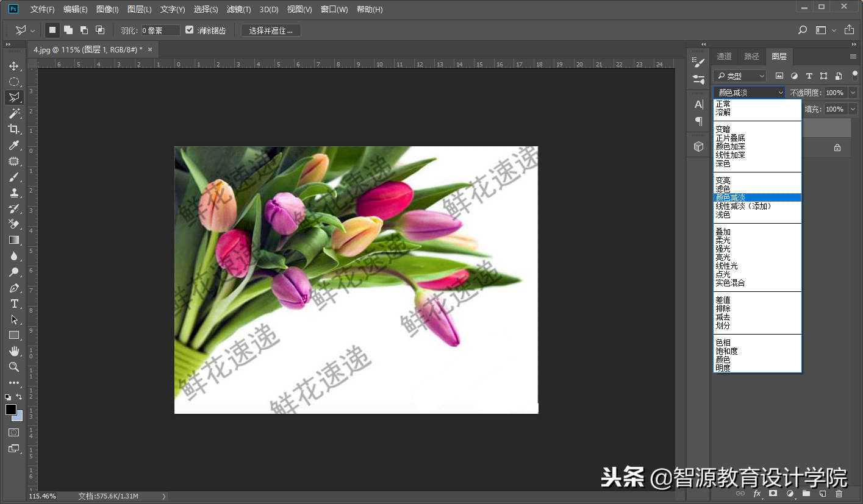This screenshot has height=504, width=863.
Task: Select the Elliptical Marquee tool
Action: [x=13, y=82]
